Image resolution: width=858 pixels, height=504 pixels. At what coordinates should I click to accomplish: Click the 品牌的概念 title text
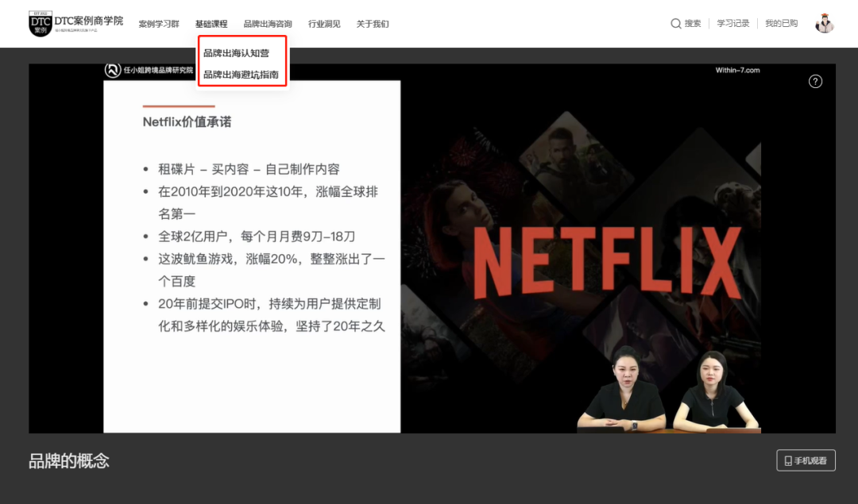click(69, 461)
